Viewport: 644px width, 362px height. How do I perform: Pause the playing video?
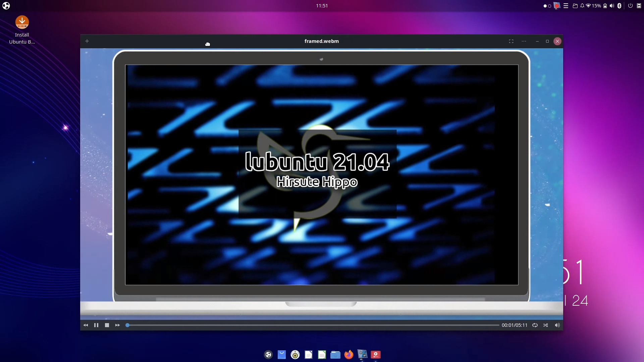[96, 325]
